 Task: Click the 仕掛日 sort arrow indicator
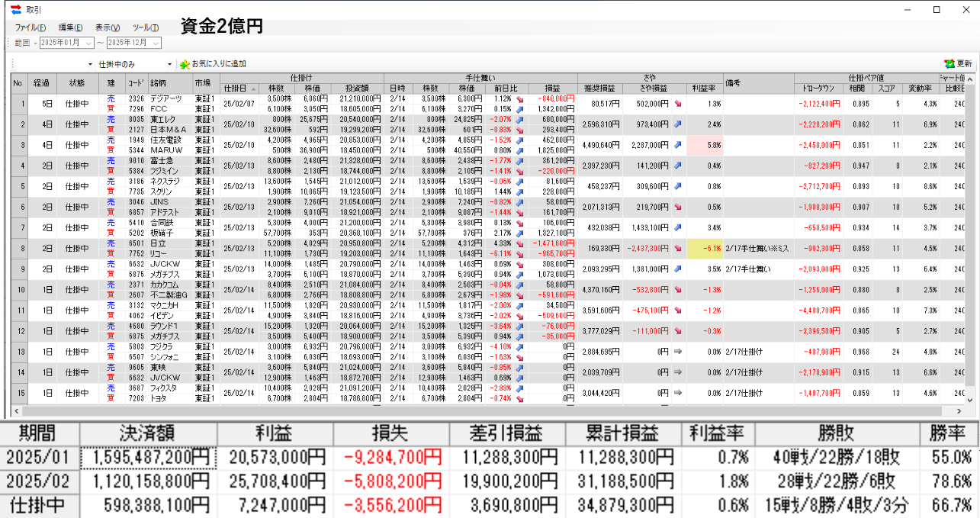pos(253,88)
